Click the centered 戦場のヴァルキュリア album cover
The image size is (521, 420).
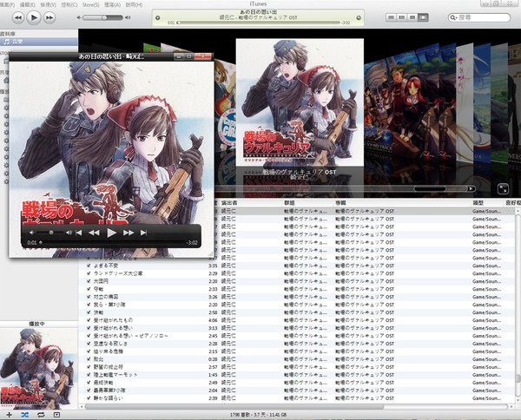[300, 102]
